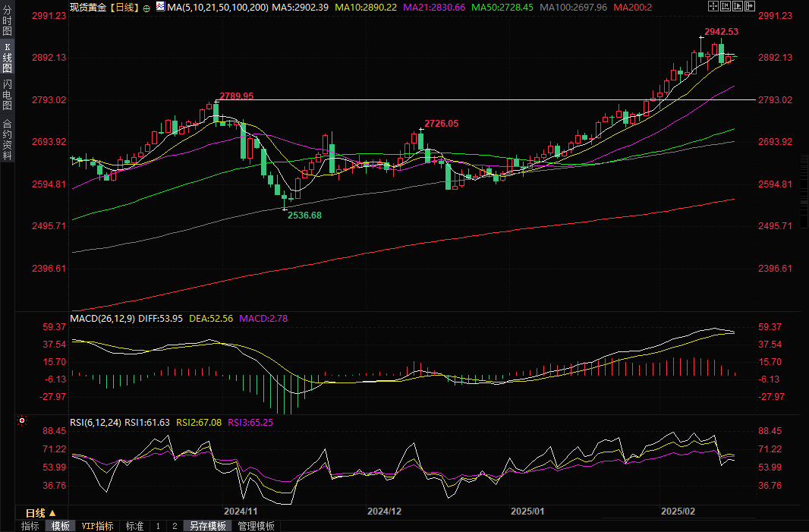Click the chart replay icon in top toolbar
The height and width of the screenshot is (532, 809).
click(738, 6)
